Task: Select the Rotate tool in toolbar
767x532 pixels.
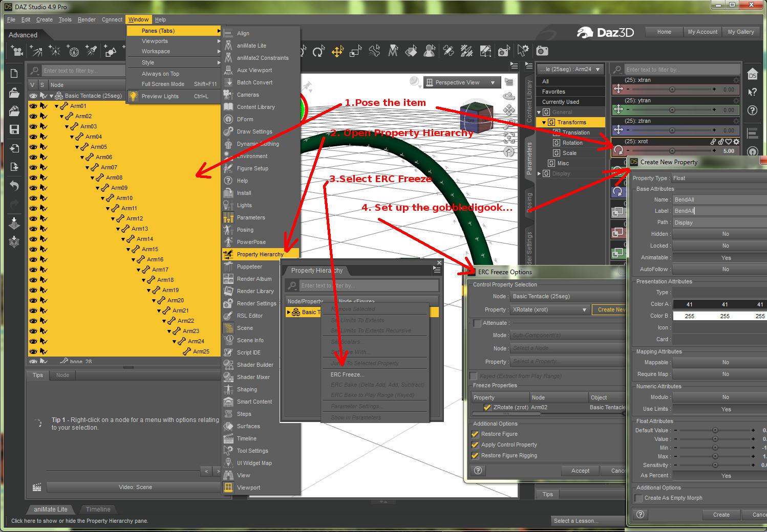Action: tap(318, 51)
